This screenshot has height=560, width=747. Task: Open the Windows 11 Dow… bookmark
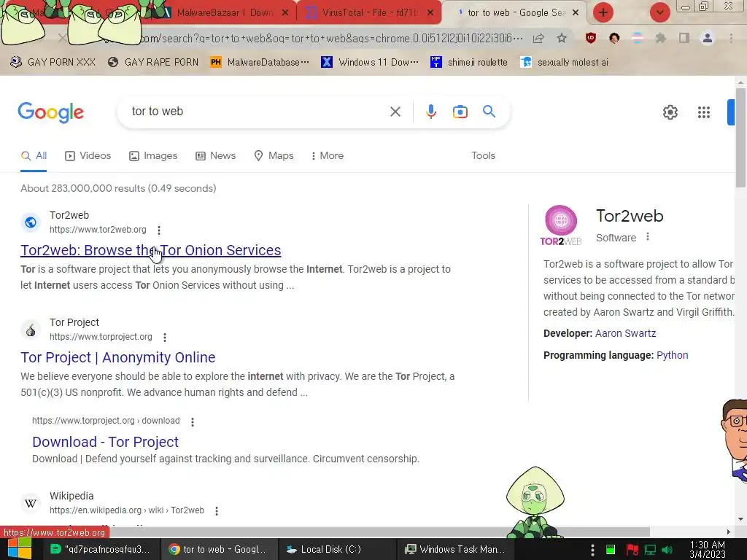pyautogui.click(x=370, y=62)
